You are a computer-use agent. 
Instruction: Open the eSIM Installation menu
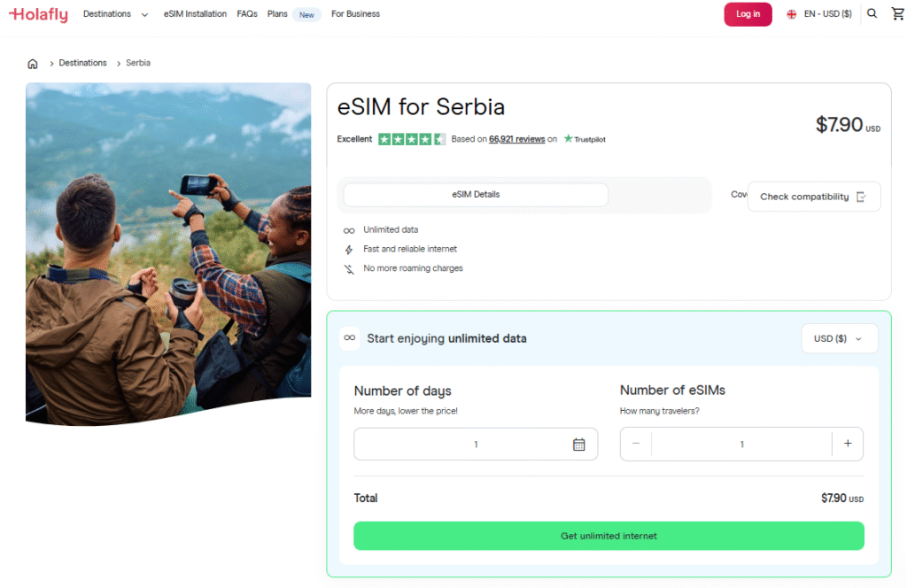pyautogui.click(x=195, y=13)
